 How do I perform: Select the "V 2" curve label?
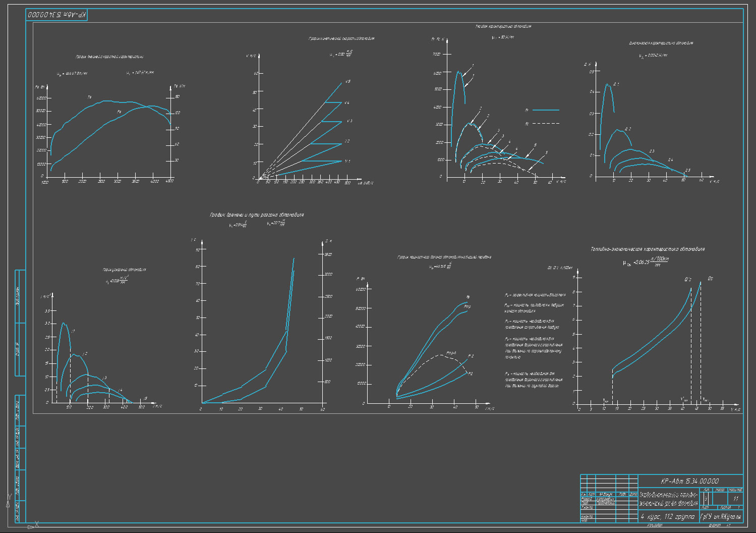[347, 141]
